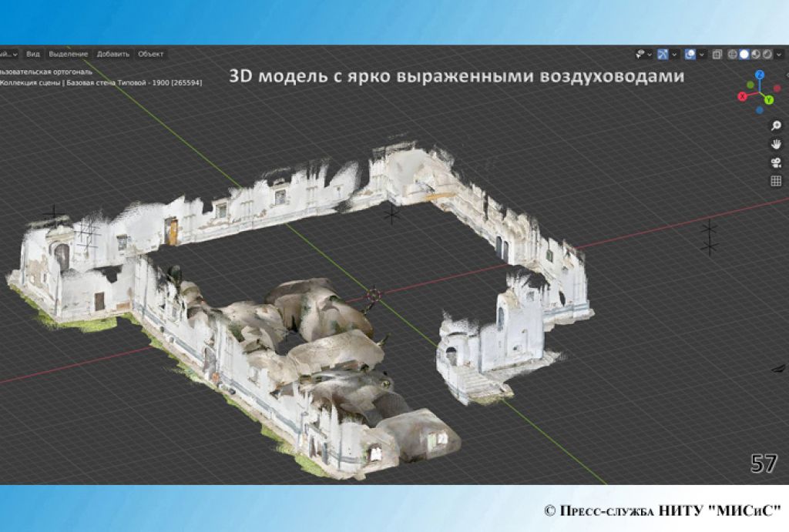Image resolution: width=789 pixels, height=532 pixels.
Task: Click the slide number 57
Action: pyautogui.click(x=764, y=463)
